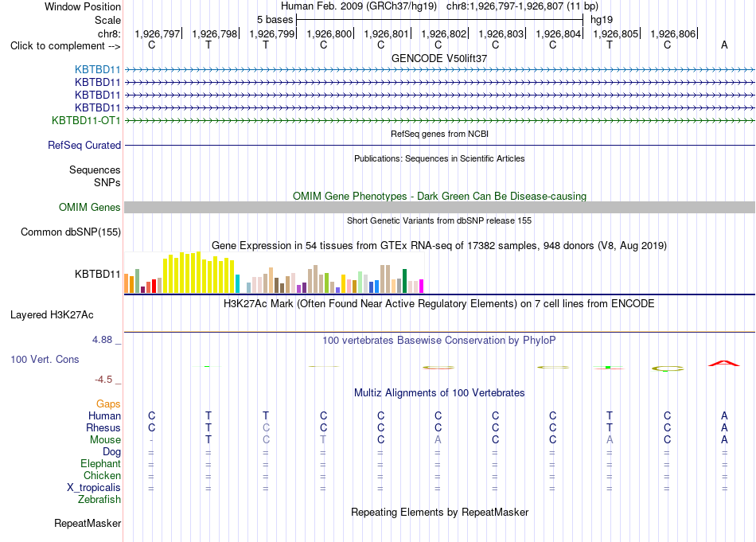
Task: Click the Mouse species label
Action: [105, 440]
